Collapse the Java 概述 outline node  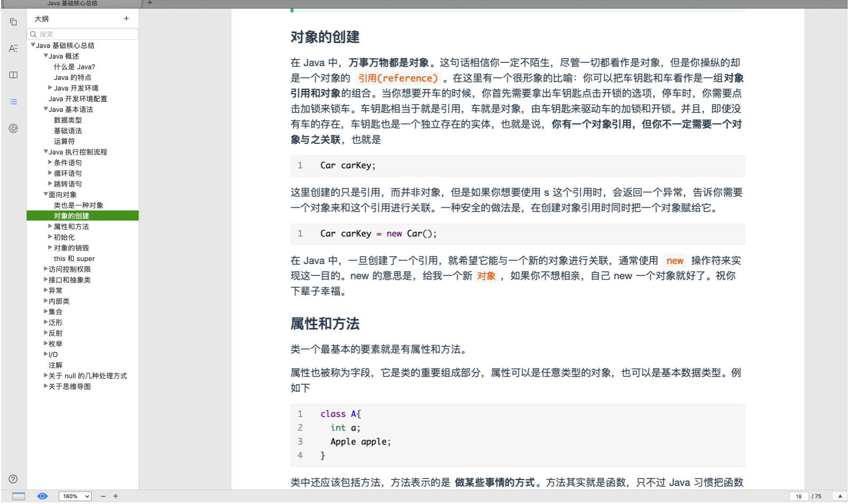click(46, 56)
